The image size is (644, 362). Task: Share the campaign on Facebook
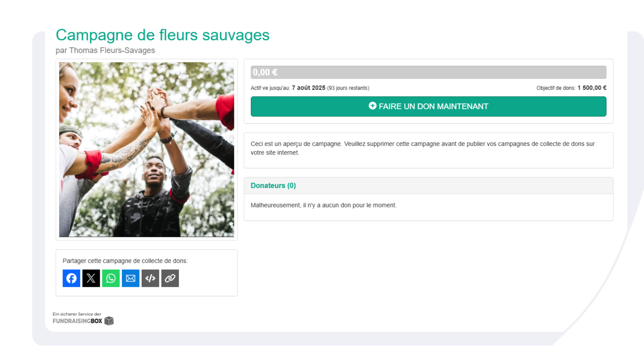[71, 278]
